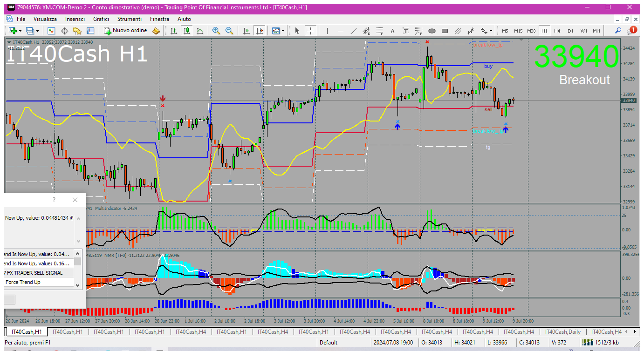The width and height of the screenshot is (644, 351).
Task: Toggle the Terminal panel icon
Action: [x=90, y=31]
